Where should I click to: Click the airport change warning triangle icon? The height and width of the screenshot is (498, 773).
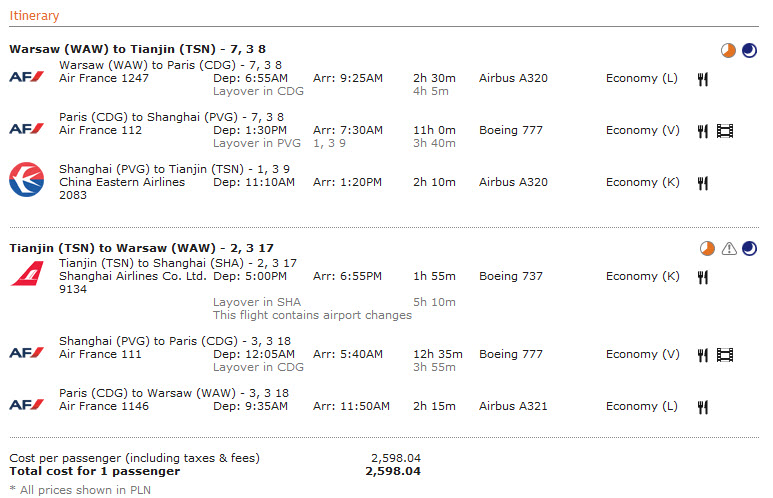729,249
